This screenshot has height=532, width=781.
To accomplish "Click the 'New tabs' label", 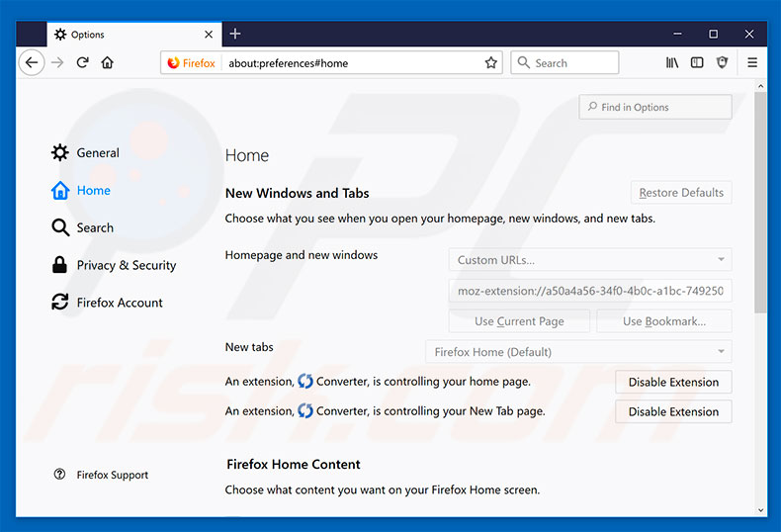I will 249,347.
